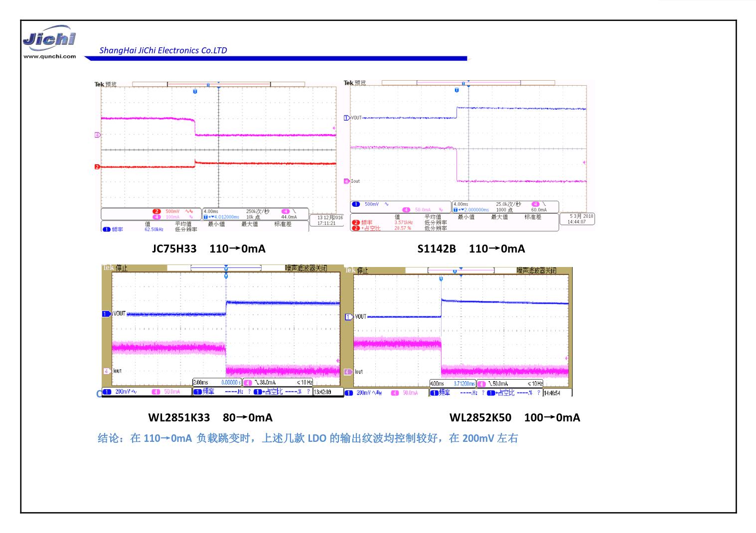Click the '13 12月2016 17:11:21' timestamp box

[326, 220]
